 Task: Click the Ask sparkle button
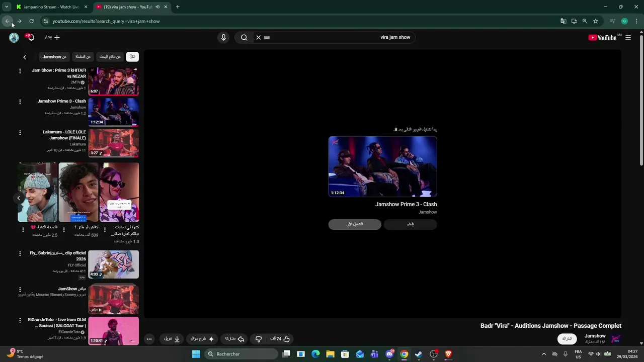coord(202,339)
